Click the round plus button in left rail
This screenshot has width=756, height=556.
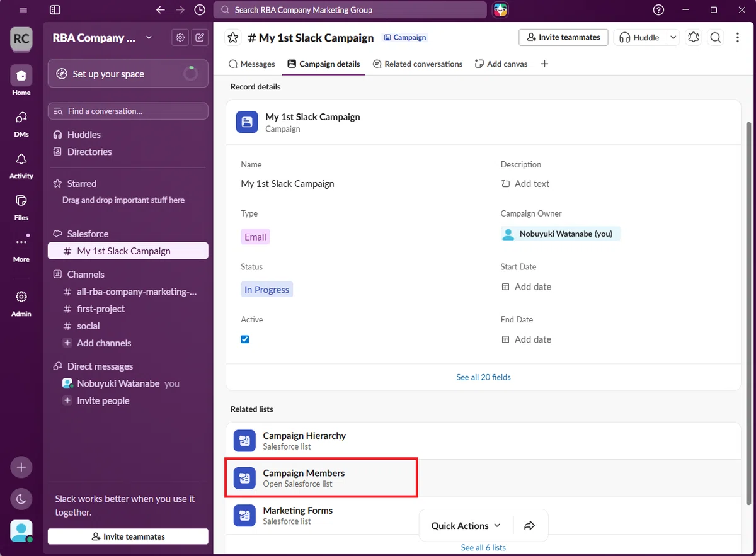pyautogui.click(x=21, y=467)
